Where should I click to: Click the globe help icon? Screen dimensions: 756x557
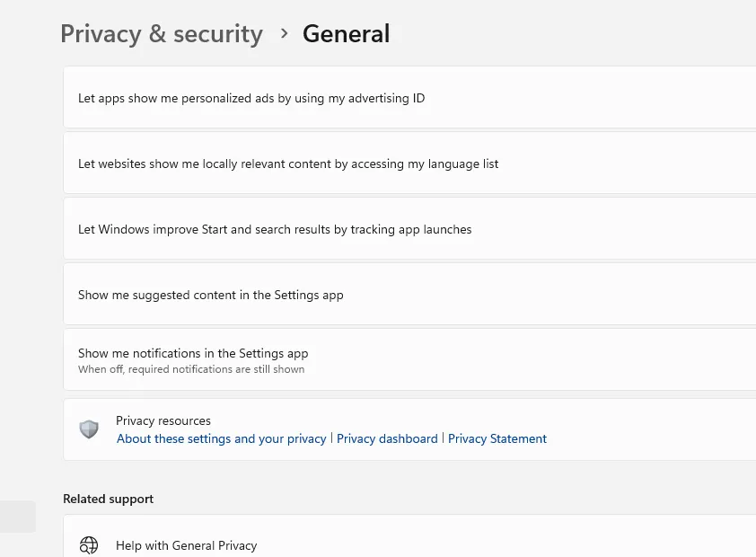(x=89, y=545)
